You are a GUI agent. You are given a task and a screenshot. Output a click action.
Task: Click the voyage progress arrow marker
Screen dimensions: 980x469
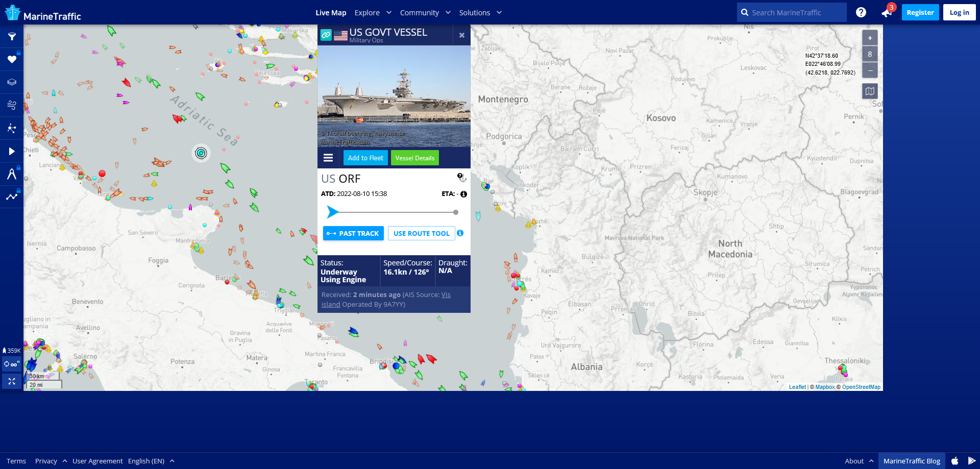tap(333, 212)
